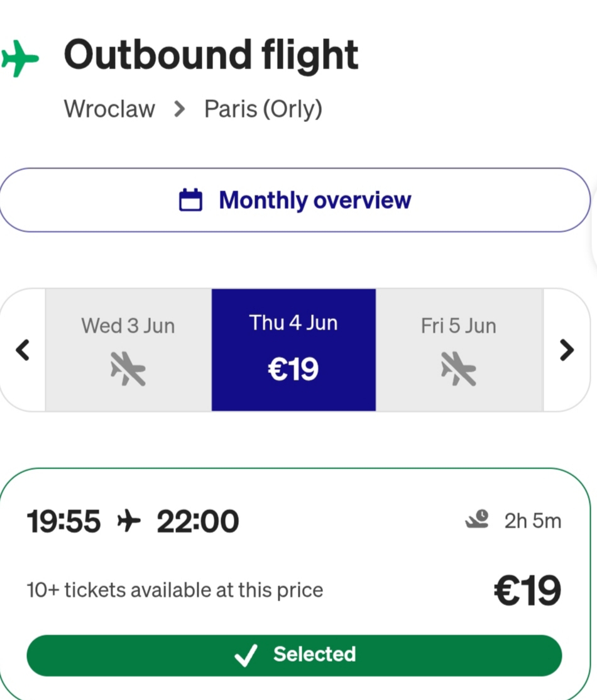Toggle the green Selected flight button
The height and width of the screenshot is (700, 597).
[294, 655]
